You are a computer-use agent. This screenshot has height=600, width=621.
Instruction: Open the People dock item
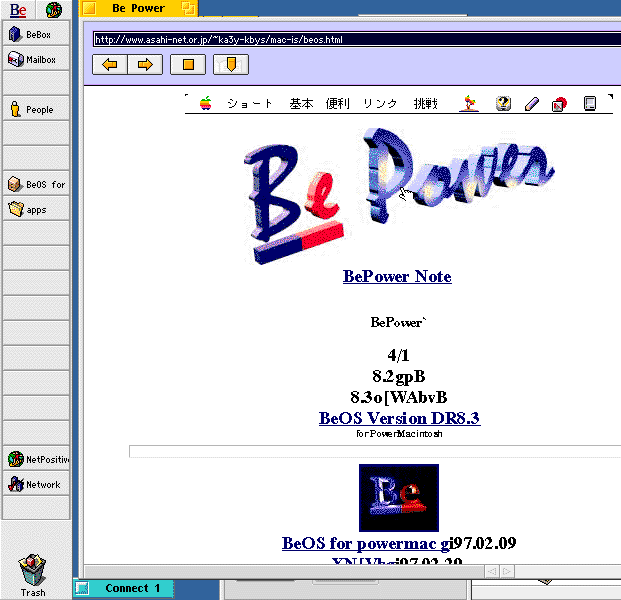point(36,109)
